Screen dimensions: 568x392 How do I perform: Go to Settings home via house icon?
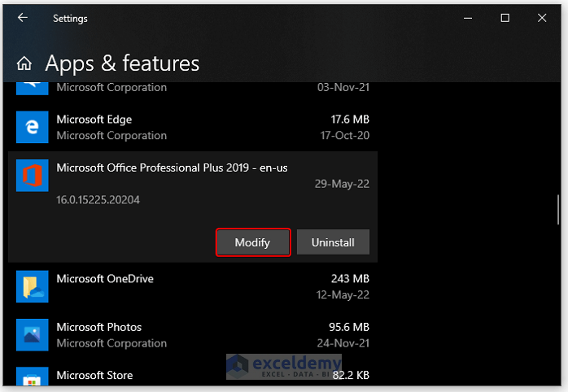tap(24, 63)
